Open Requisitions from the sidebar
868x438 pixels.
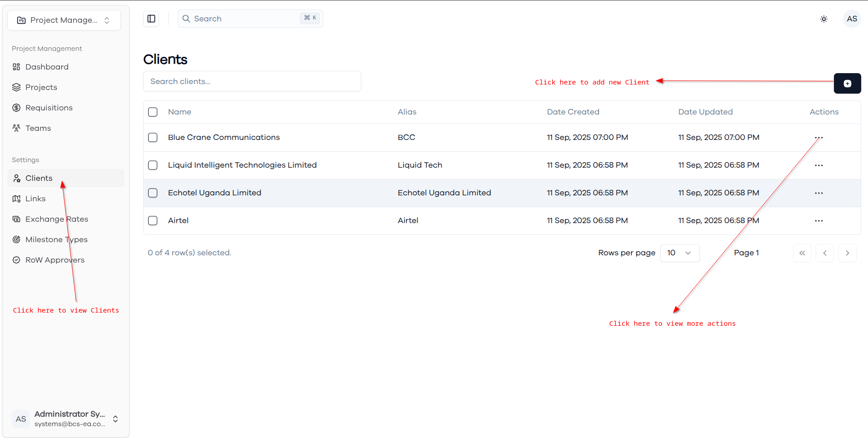tap(65, 108)
